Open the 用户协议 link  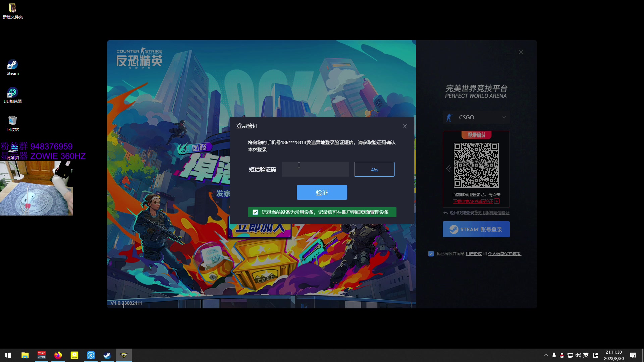pos(474,254)
